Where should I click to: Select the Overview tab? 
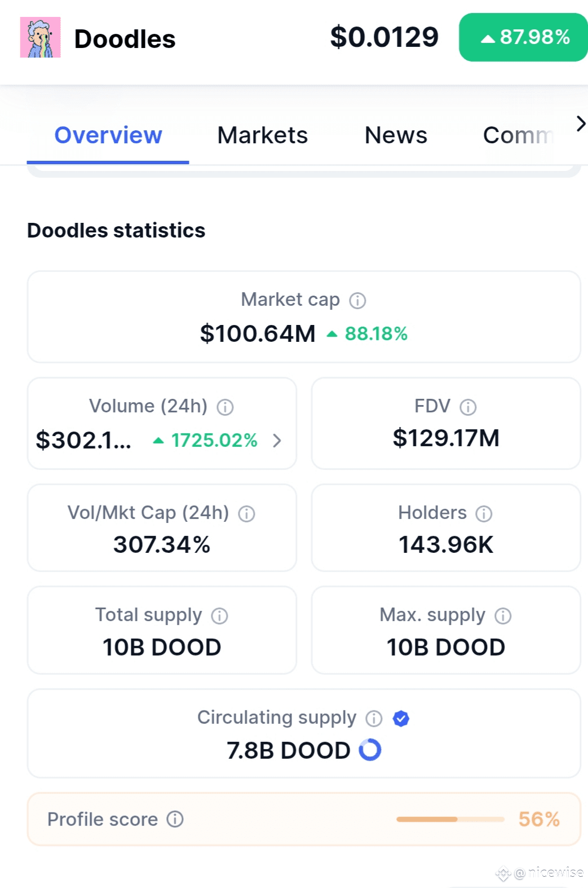pyautogui.click(x=108, y=135)
